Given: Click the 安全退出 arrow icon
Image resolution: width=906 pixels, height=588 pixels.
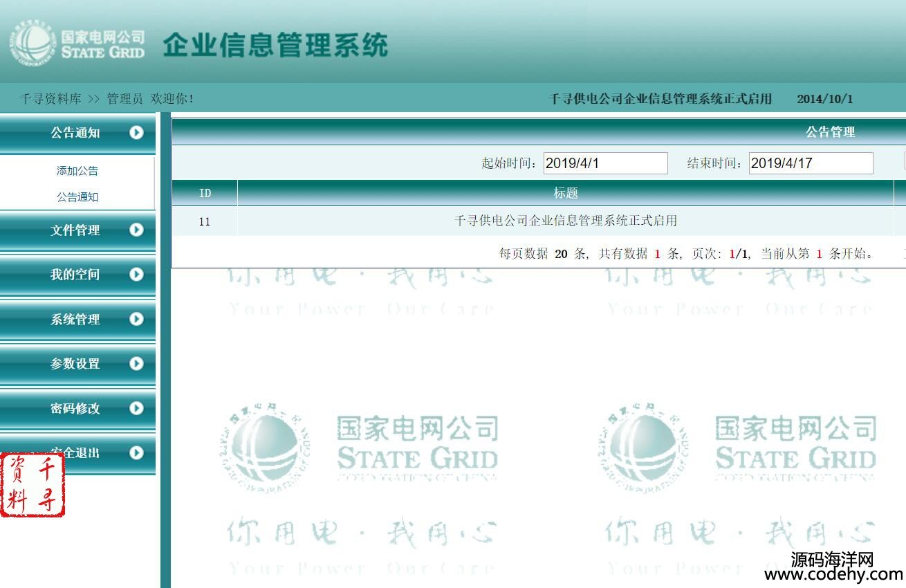Looking at the screenshot, I should (x=136, y=452).
